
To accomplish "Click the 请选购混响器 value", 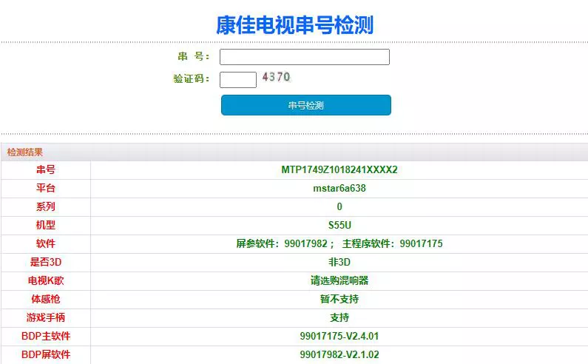I will pyautogui.click(x=339, y=280).
